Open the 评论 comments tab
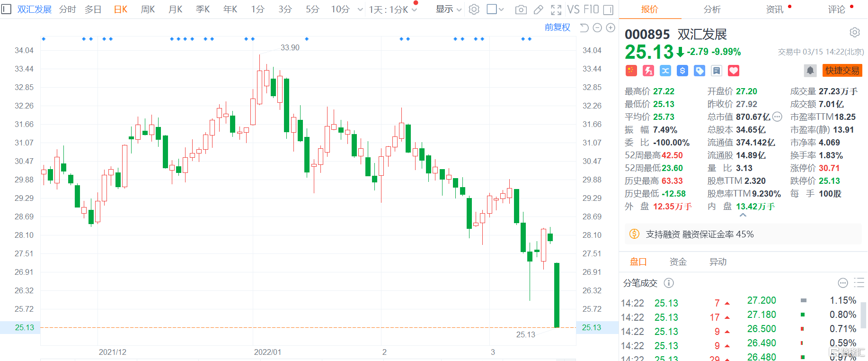 pos(837,9)
